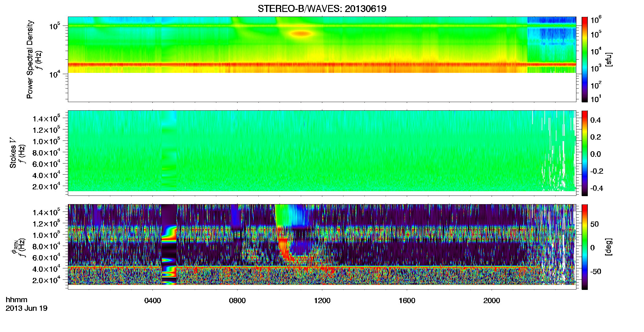Click the smooth interpolated gap in φ RTN panel

point(169,244)
